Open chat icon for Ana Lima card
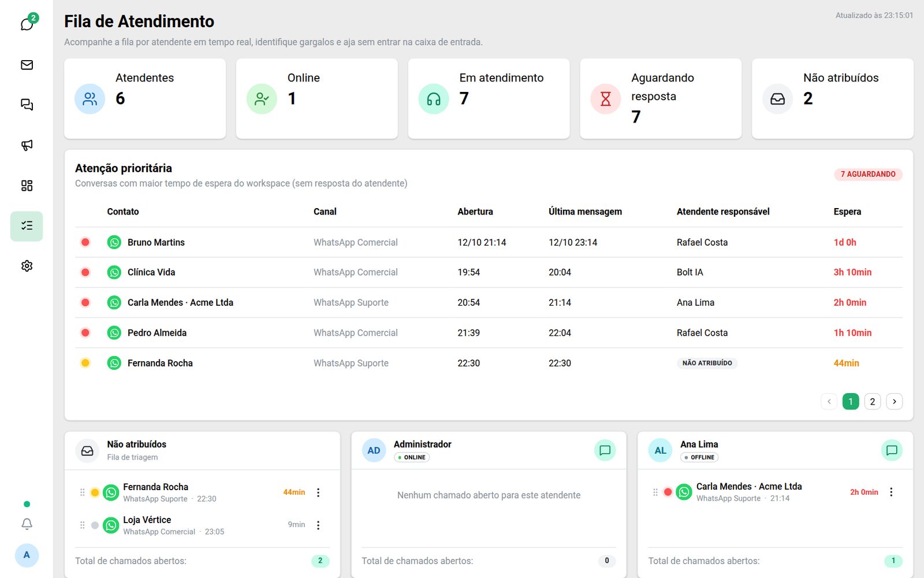Image resolution: width=924 pixels, height=578 pixels. click(x=891, y=450)
